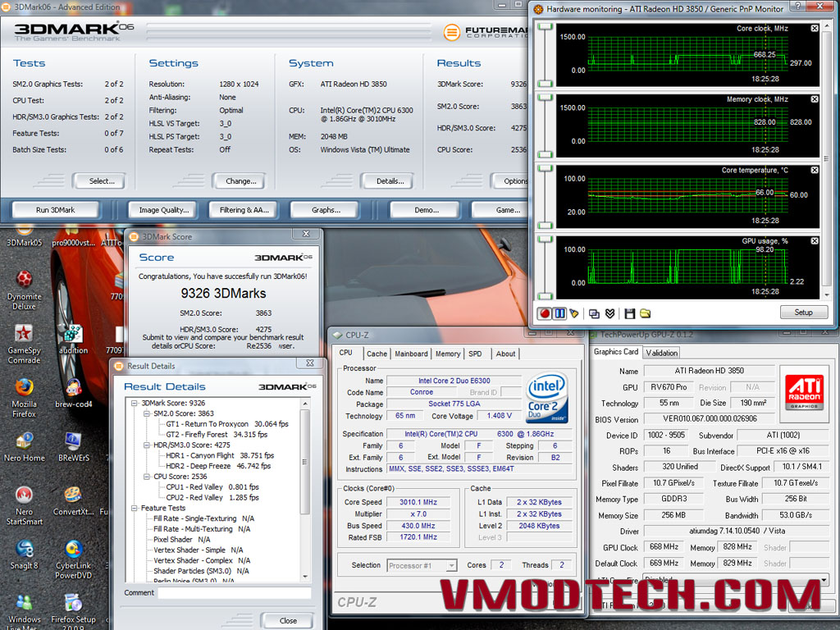Click Hardware monitoring window vertical scrollbar
Screen dimensions: 840x630
827,160
